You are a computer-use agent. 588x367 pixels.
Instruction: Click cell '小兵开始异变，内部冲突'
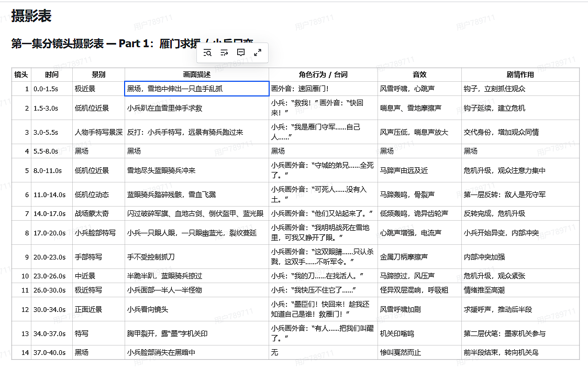click(x=520, y=233)
